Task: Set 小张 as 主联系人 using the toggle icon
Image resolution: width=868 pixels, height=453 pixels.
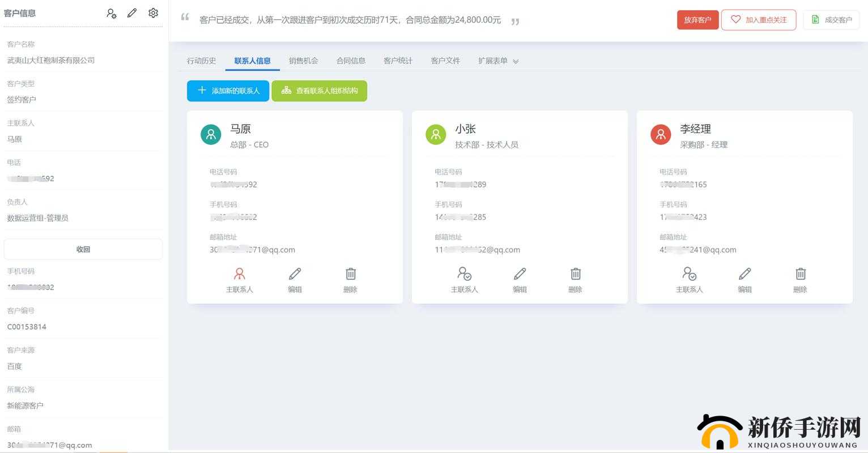Action: tap(465, 274)
